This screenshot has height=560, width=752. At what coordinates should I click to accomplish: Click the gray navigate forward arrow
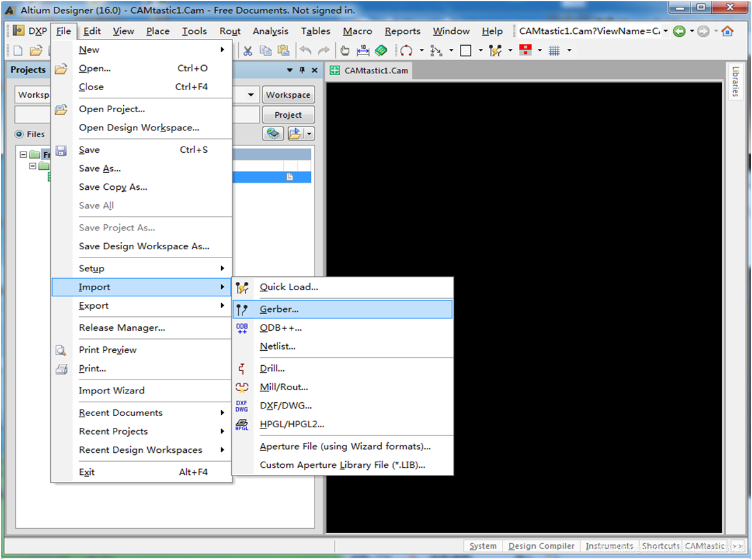pos(703,31)
